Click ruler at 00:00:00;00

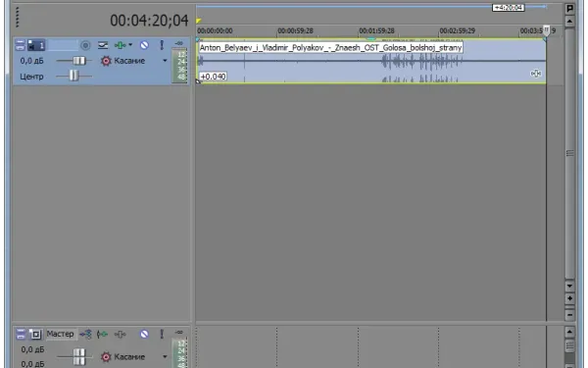(x=215, y=30)
